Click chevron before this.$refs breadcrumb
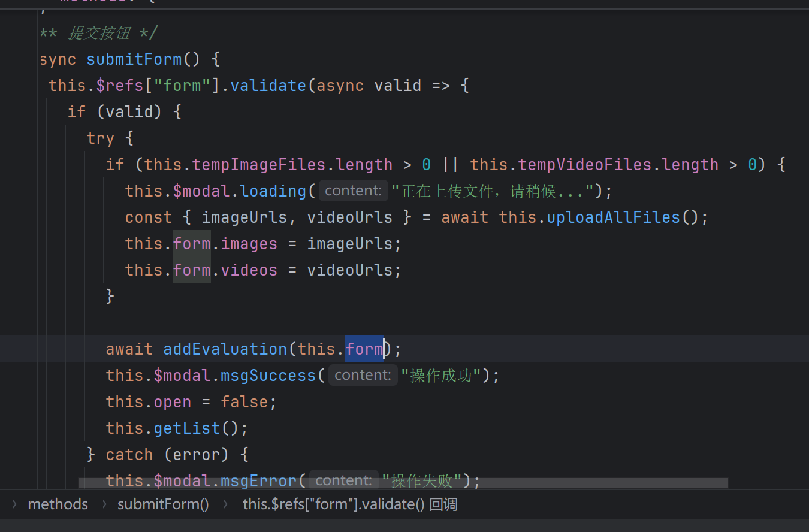Viewport: 809px width, 532px height. click(226, 504)
